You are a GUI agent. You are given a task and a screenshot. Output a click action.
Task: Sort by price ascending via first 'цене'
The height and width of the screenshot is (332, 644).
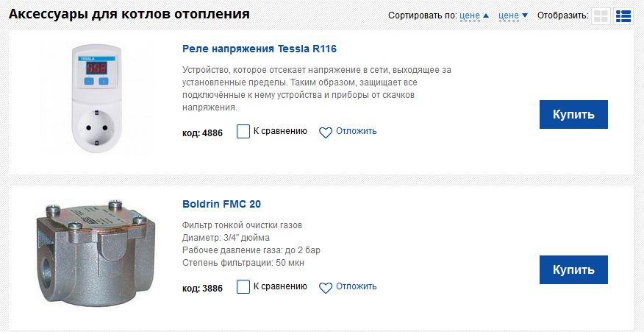469,15
